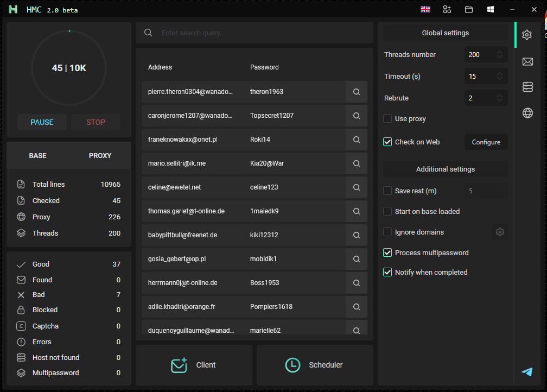This screenshot has width=547, height=392.
Task: Select the Errors results row
Action: (x=69, y=342)
